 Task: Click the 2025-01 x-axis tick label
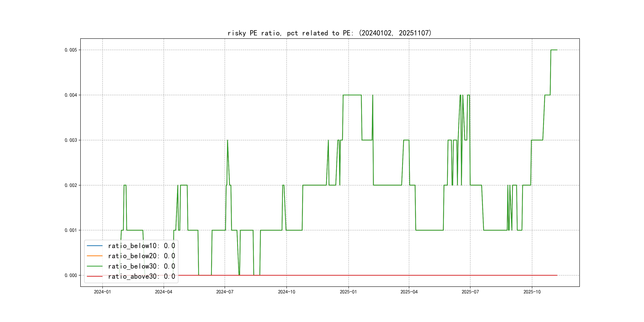348,292
